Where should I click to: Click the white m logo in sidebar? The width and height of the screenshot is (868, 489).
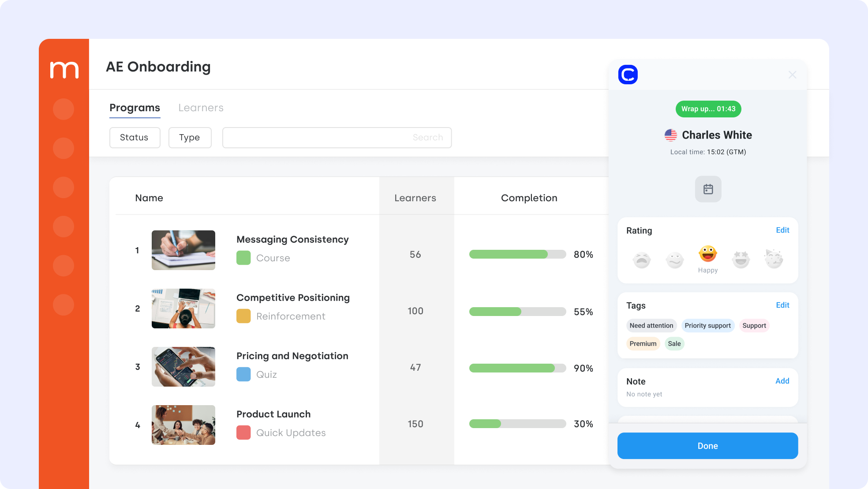click(x=64, y=70)
